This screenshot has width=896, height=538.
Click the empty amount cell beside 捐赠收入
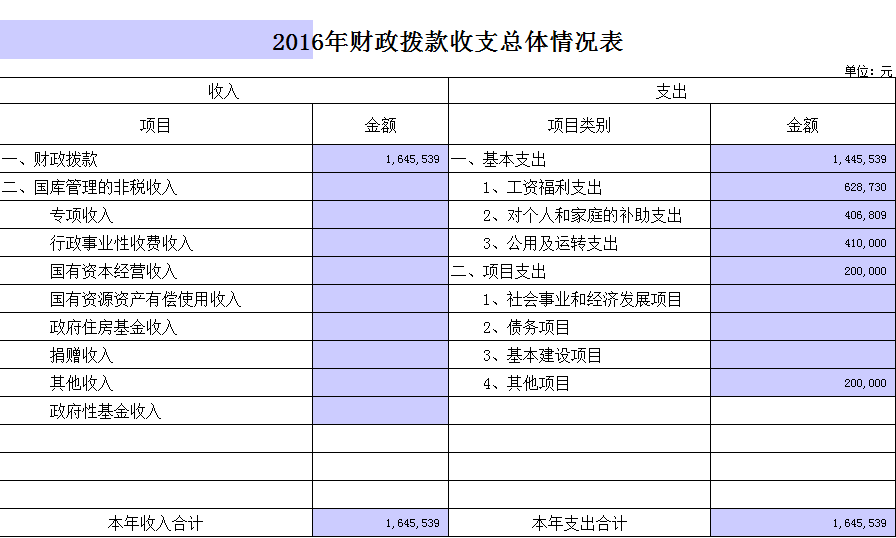380,355
